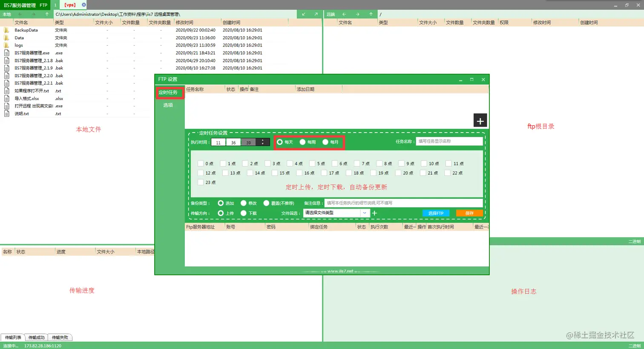Switch to tab 1 in title bar
The width and height of the screenshot is (644, 349).
click(55, 5)
